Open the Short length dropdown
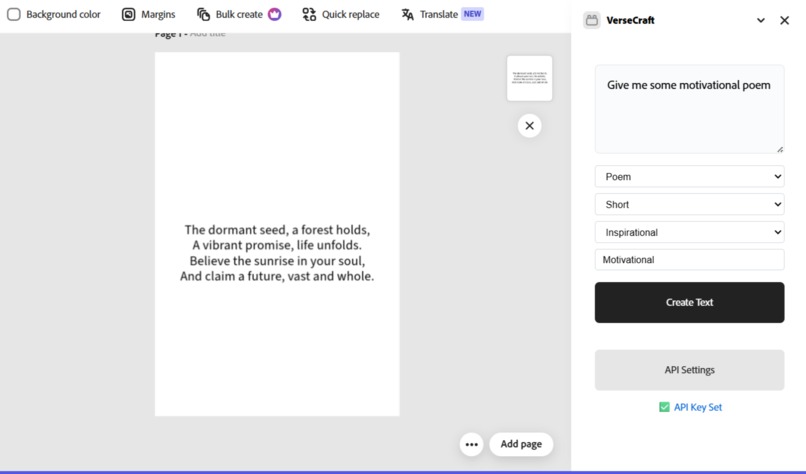This screenshot has height=474, width=806. (689, 205)
